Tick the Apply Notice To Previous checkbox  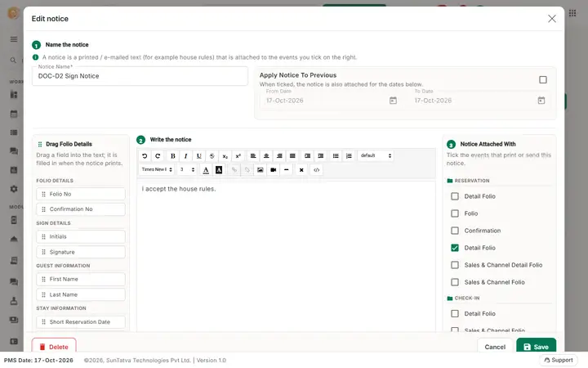(542, 79)
